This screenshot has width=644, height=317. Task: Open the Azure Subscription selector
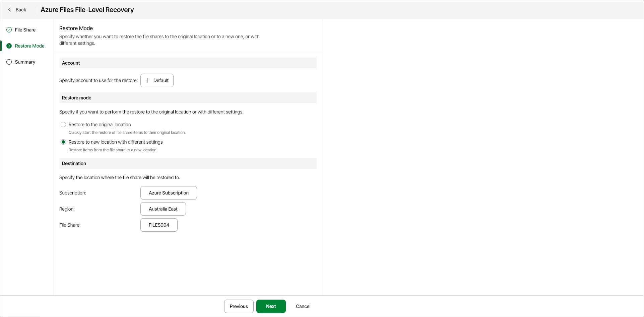169,193
